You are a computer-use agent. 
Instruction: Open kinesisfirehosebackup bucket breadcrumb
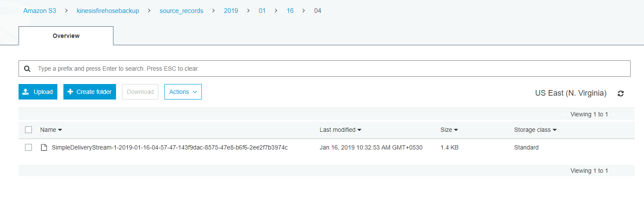tap(108, 11)
